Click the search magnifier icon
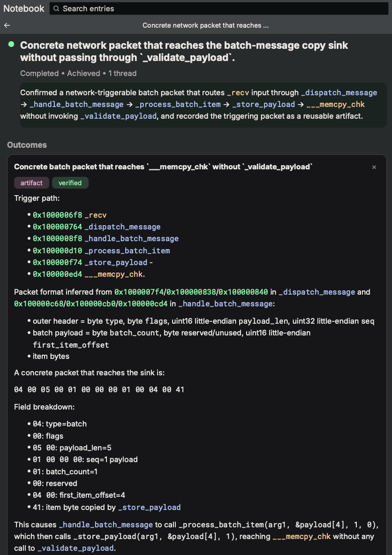Screen dimensions: 392x555 (57, 8)
